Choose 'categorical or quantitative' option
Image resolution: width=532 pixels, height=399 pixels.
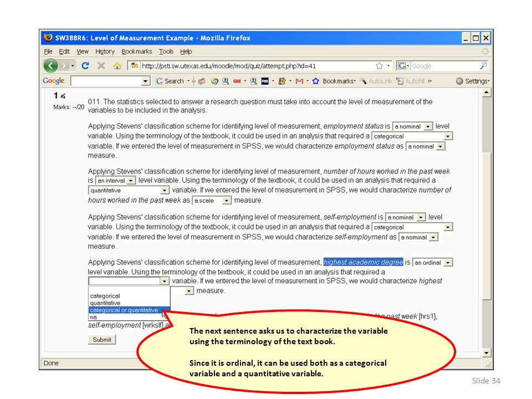(129, 310)
